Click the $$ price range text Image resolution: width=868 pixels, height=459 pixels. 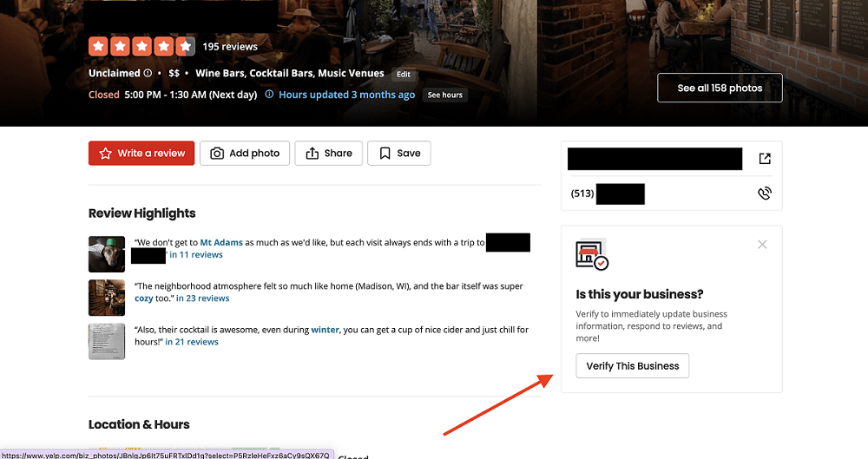pyautogui.click(x=174, y=73)
